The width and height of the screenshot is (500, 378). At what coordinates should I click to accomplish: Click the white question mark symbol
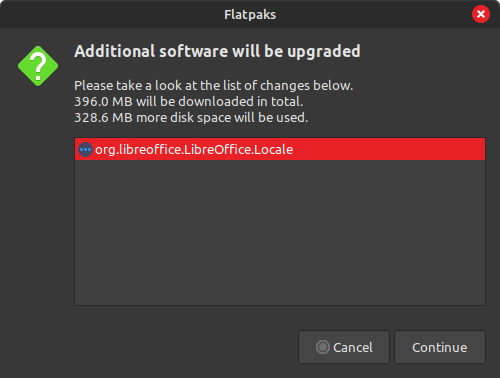click(38, 66)
